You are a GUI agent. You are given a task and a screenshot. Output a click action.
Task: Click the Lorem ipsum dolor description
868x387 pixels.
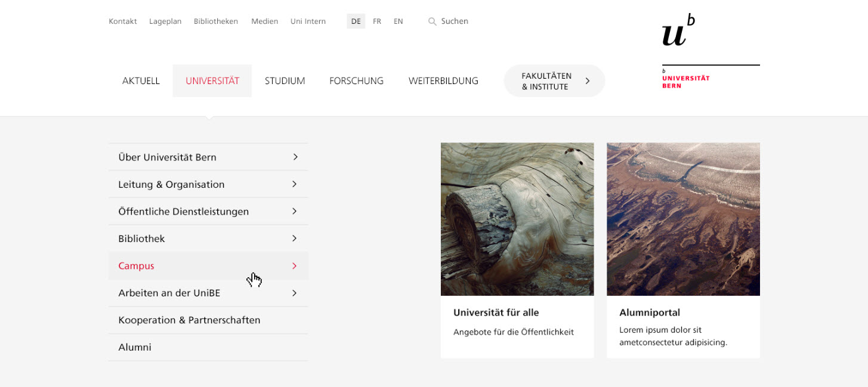coord(673,336)
